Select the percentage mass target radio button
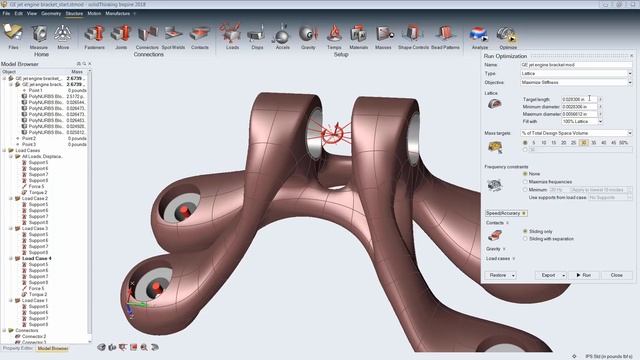 point(525,143)
